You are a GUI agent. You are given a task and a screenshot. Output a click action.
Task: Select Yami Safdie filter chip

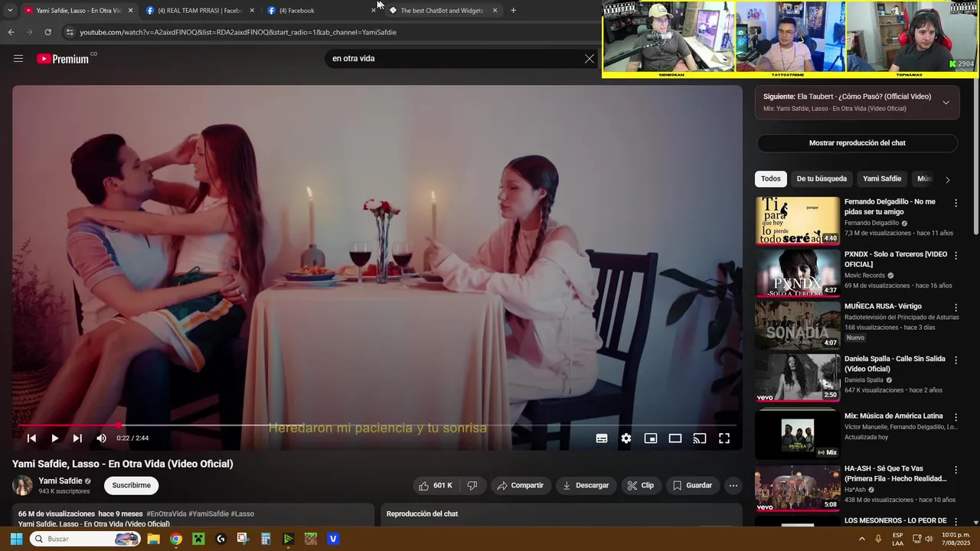click(x=882, y=178)
